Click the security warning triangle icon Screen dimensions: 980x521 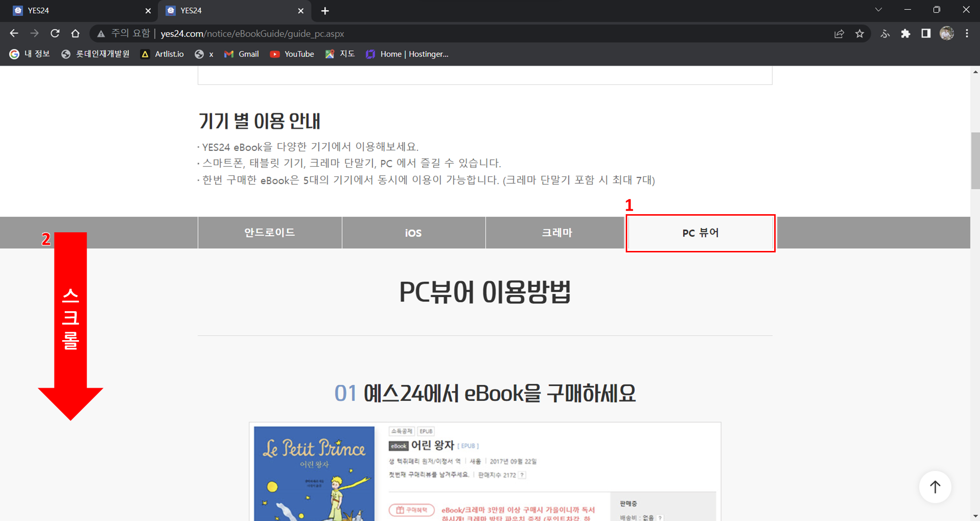tap(101, 34)
